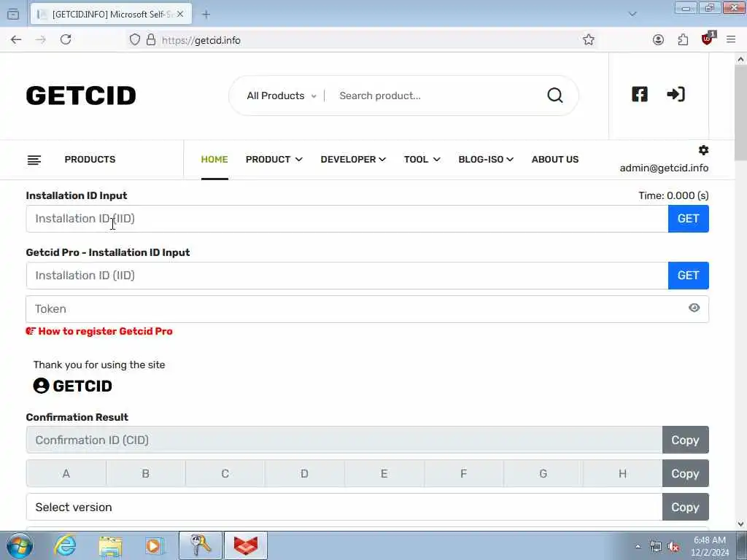Open the extensions puzzle icon
Viewport: 747px width, 560px height.
point(683,39)
